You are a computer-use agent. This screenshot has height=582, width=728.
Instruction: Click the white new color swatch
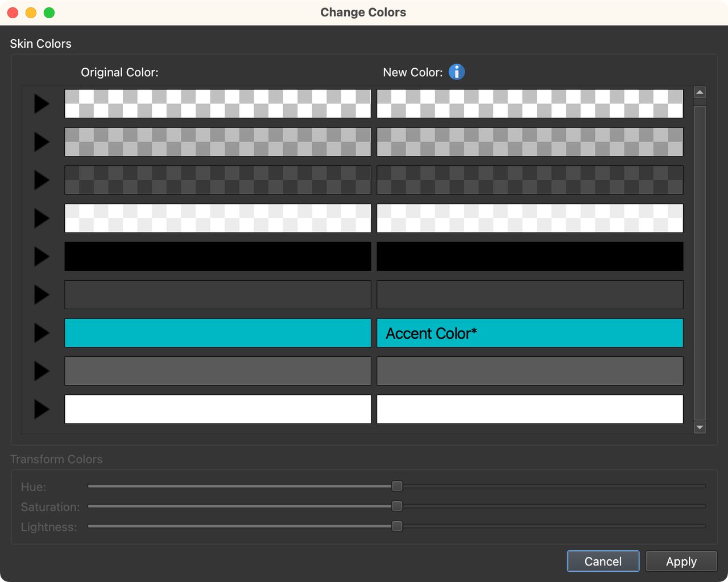pos(530,409)
